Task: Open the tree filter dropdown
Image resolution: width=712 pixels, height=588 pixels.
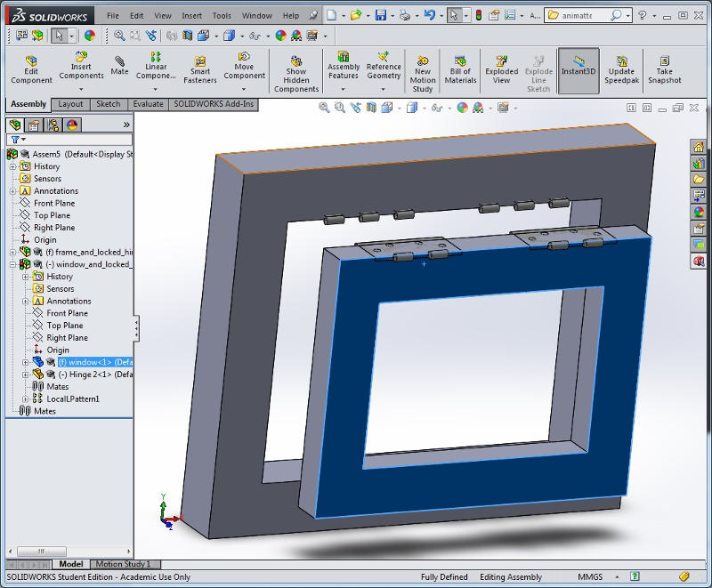Action: click(x=18, y=140)
